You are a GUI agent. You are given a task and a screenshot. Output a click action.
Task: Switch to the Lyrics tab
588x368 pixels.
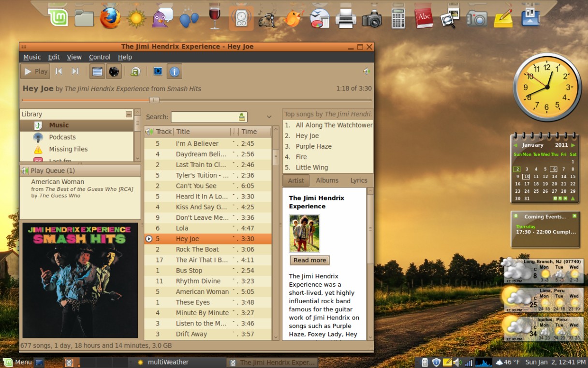(x=359, y=180)
